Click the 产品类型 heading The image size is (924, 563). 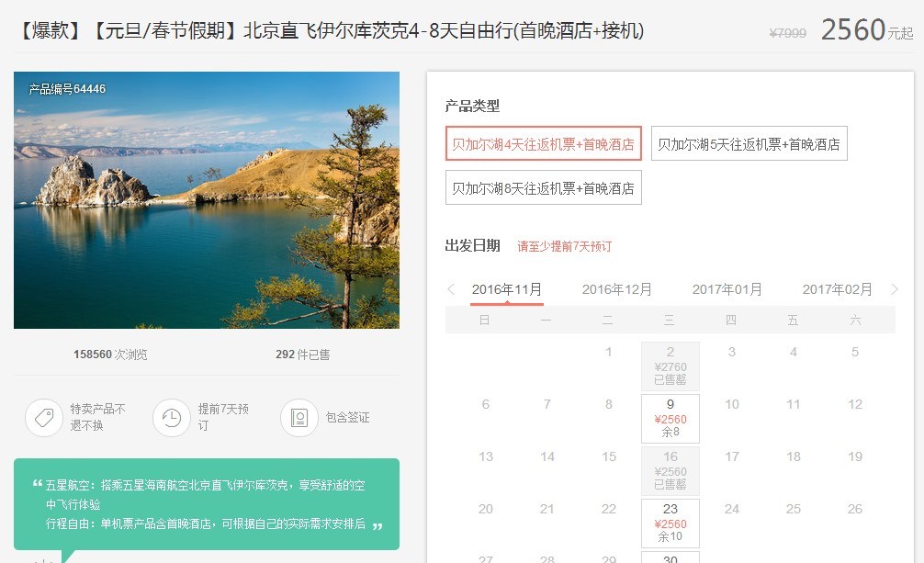point(472,107)
